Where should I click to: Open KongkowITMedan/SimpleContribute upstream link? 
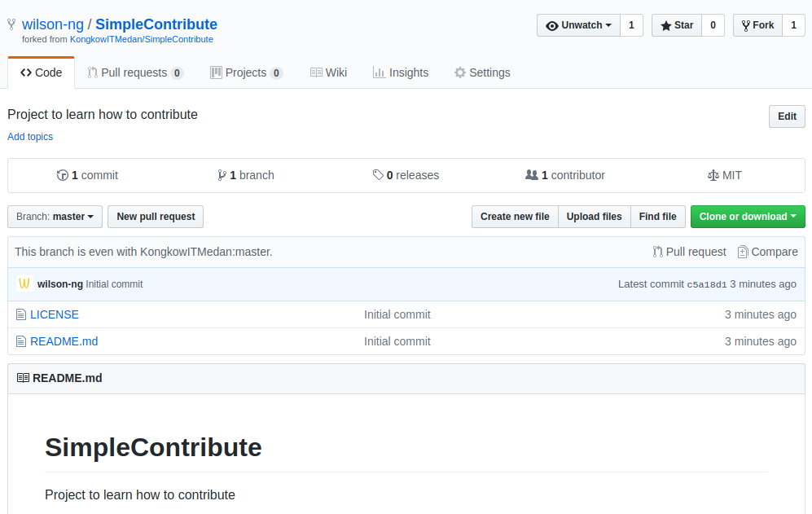pos(142,39)
